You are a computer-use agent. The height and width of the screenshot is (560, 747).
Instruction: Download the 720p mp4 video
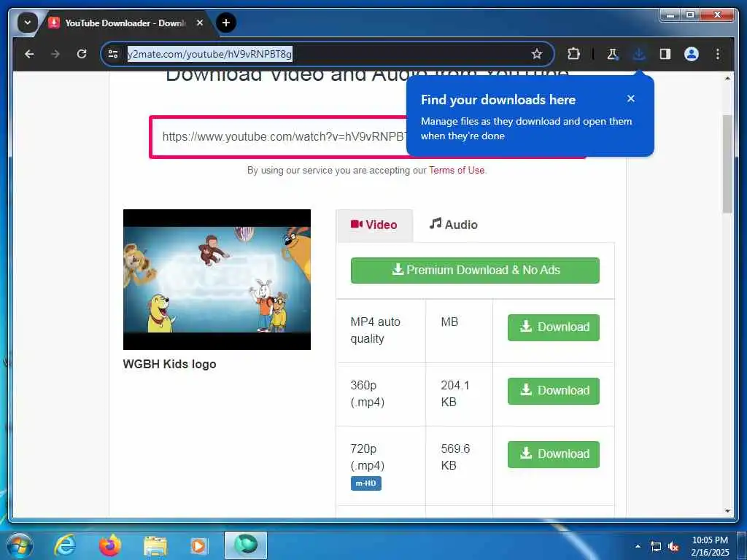[553, 454]
